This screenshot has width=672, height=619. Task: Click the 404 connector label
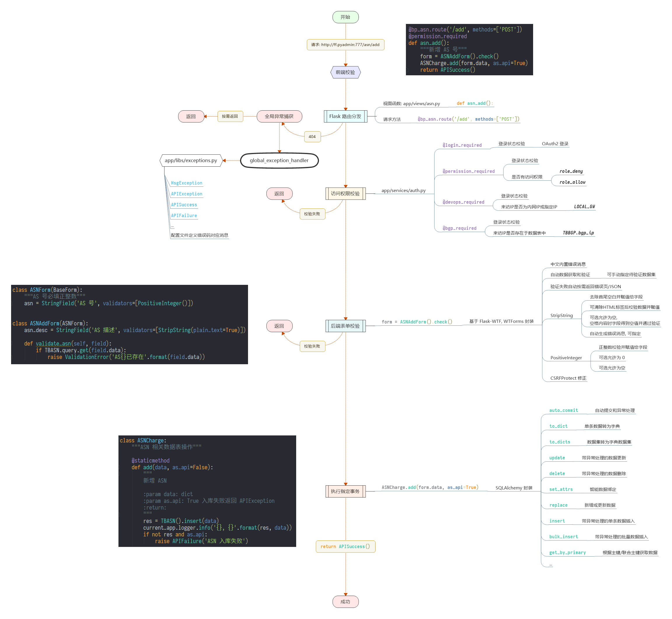pyautogui.click(x=312, y=137)
